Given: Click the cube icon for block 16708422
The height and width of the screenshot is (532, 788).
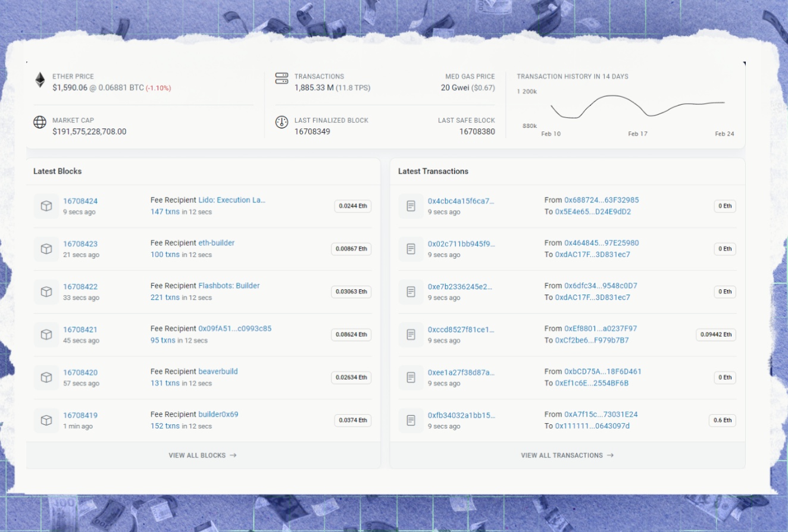Looking at the screenshot, I should [46, 292].
